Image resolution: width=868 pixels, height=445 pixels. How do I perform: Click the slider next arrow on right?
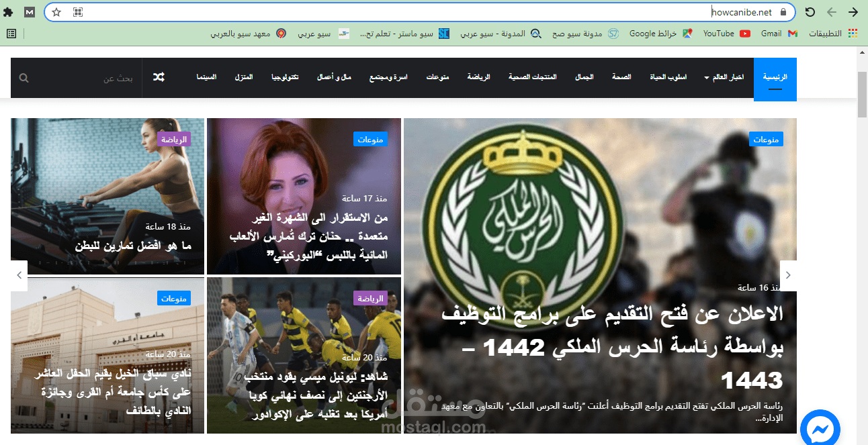[x=788, y=275]
